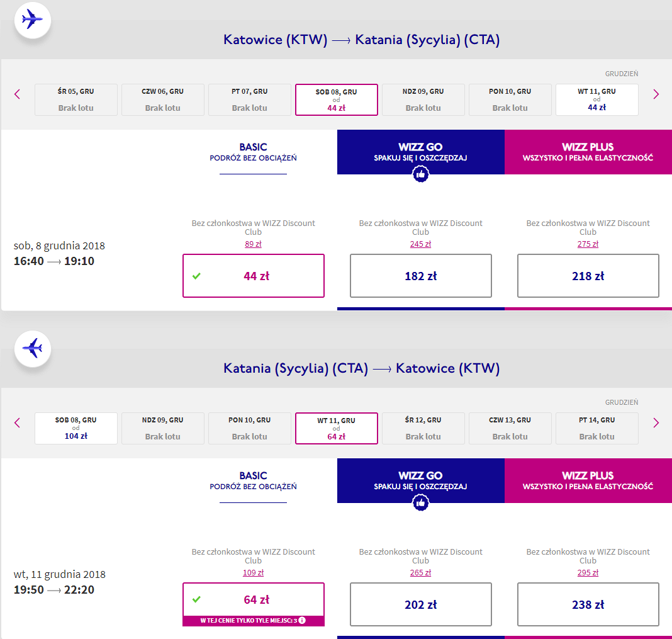Select return date PON 10, GRU
Image resolution: width=672 pixels, height=639 pixels.
pyautogui.click(x=249, y=428)
